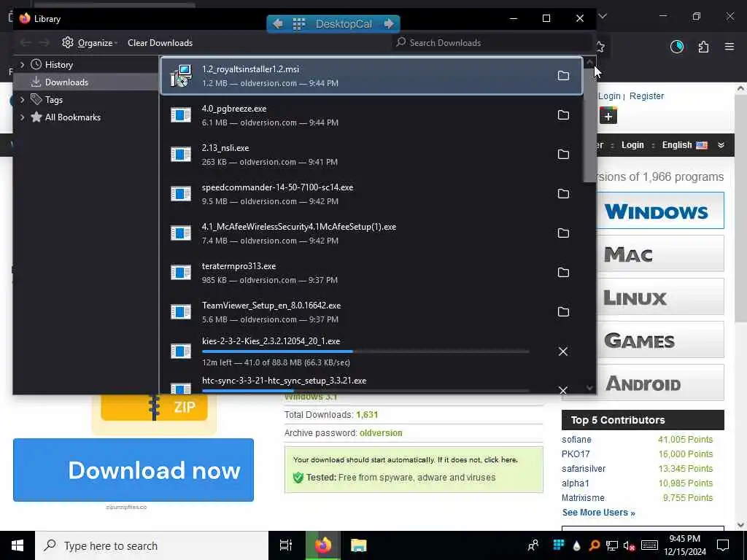
Task: Open containing folder for 4.0_pgbreeze.exe
Action: tap(563, 115)
